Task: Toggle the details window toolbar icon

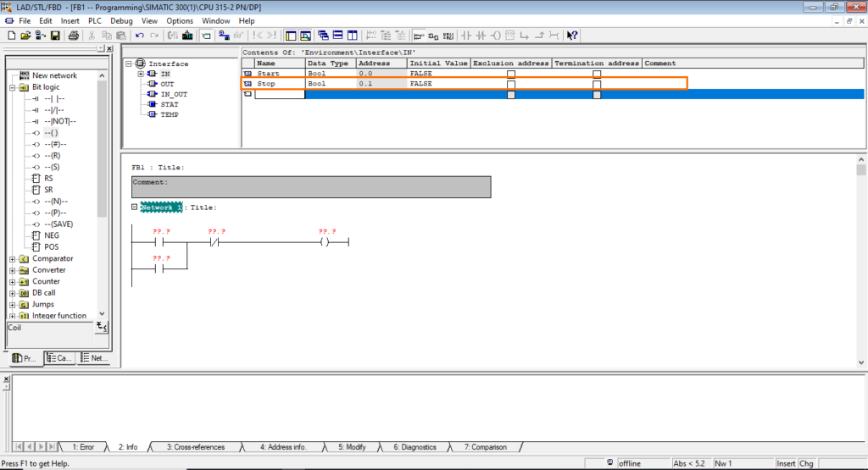Action: click(305, 36)
